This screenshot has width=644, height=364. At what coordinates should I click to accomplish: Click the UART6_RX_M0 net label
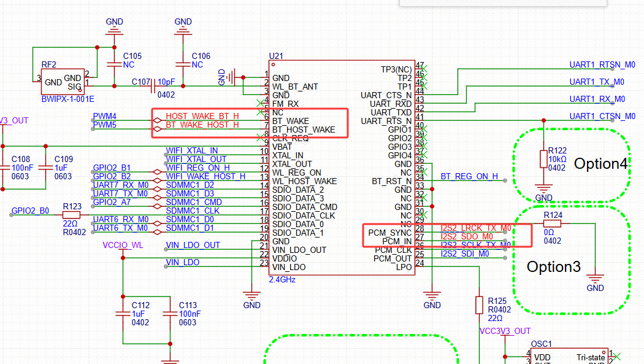[121, 219]
